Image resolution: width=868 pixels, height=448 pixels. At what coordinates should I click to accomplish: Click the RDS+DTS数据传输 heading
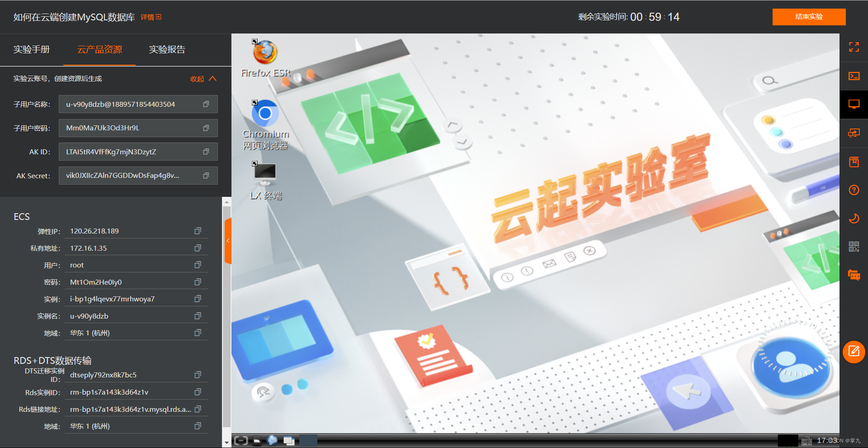[x=52, y=361]
